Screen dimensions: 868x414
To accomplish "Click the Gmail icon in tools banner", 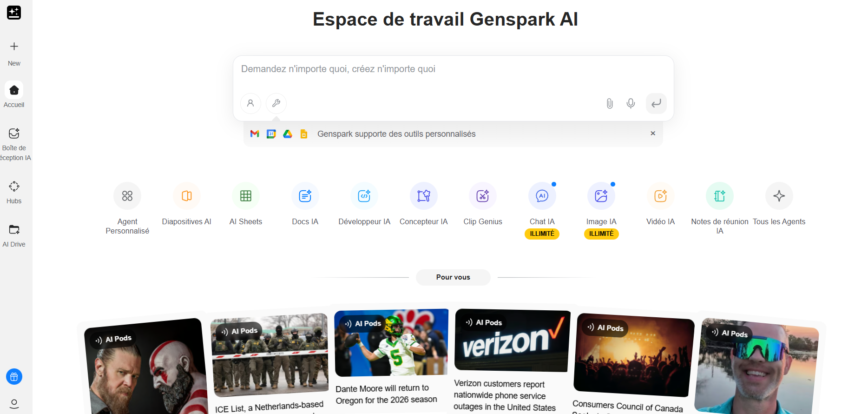I will click(x=255, y=134).
